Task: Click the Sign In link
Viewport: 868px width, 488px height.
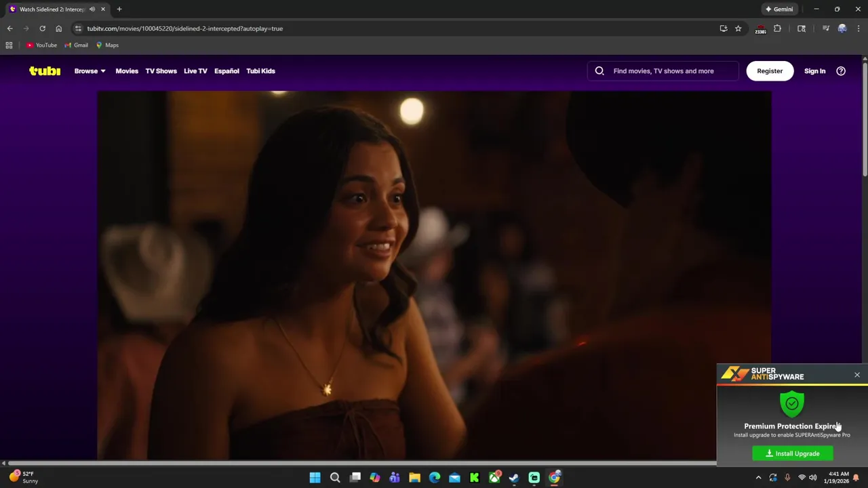Action: coord(814,70)
